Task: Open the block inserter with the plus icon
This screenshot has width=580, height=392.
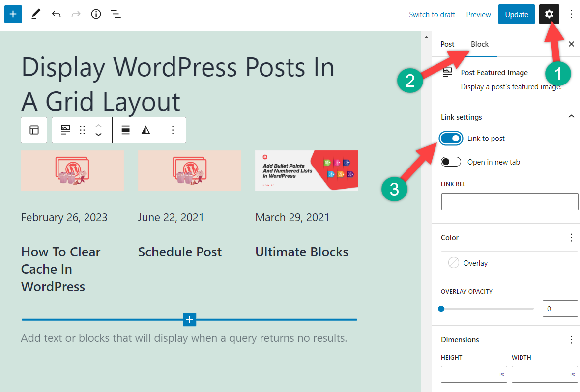Action: point(13,14)
